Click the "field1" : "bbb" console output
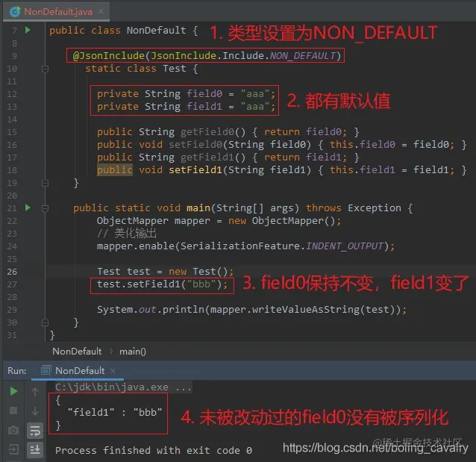 pos(115,412)
